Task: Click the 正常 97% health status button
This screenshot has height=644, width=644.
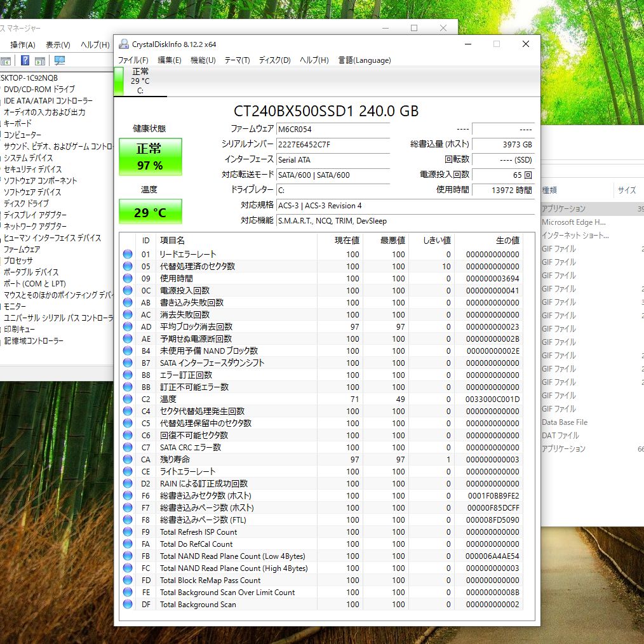Action: [x=149, y=156]
